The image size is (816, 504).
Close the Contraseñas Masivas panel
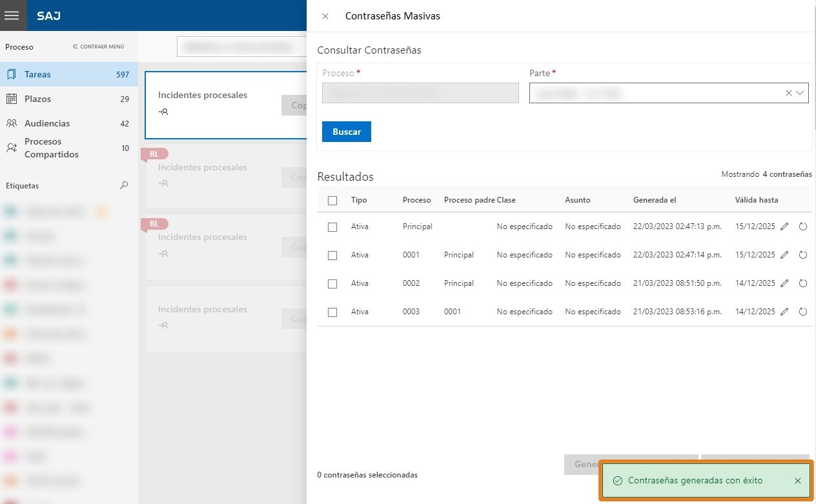tap(325, 16)
